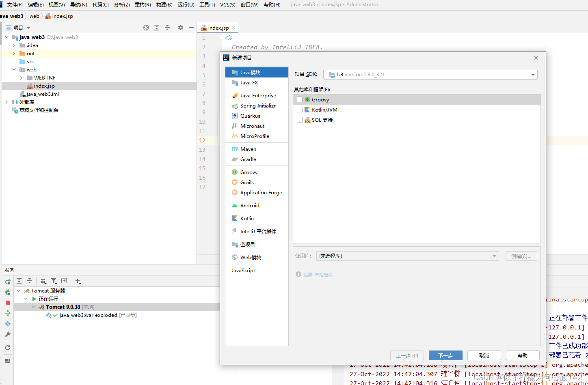Click the blue update application icon

8,324
